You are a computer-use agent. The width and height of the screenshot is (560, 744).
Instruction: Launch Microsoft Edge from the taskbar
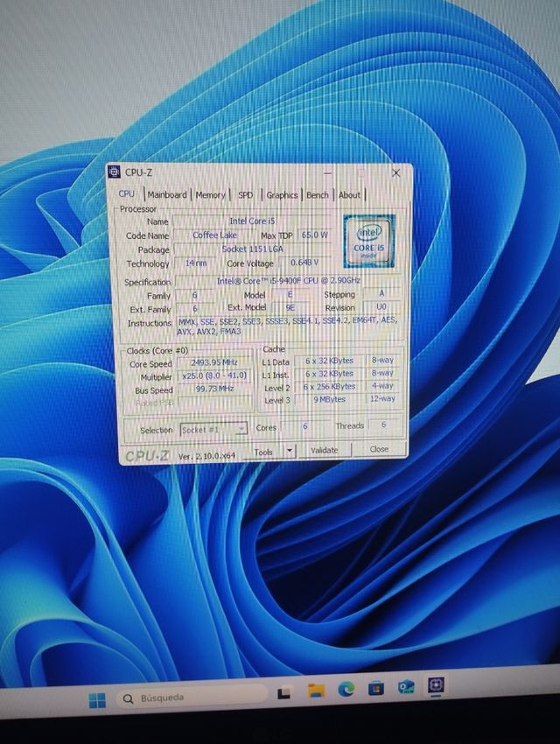346,689
